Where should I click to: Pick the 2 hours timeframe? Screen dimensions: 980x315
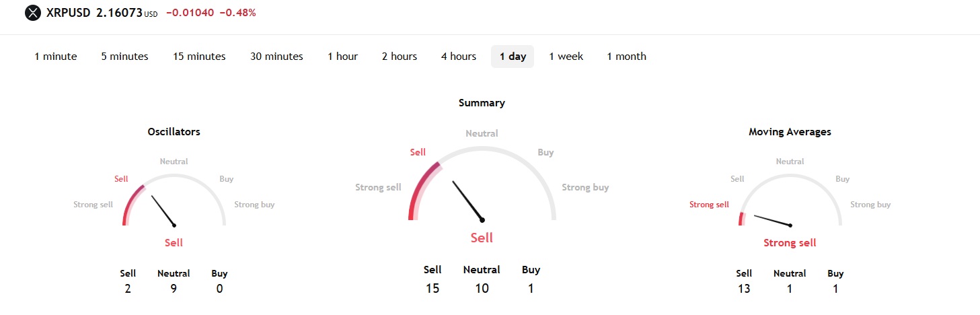point(400,57)
